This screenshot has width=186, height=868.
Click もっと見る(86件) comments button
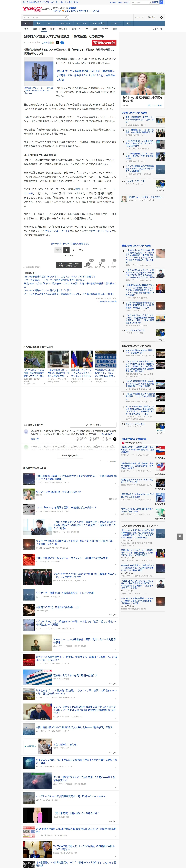click(70, 456)
